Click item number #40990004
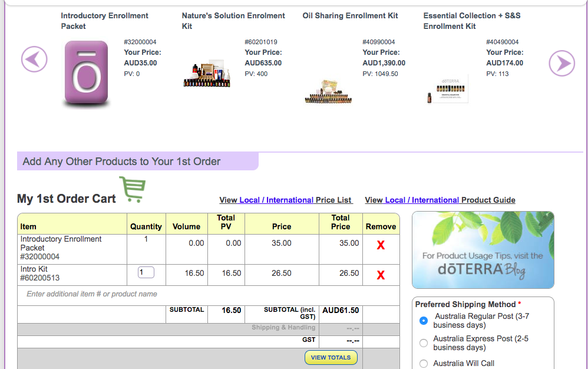 pos(379,42)
